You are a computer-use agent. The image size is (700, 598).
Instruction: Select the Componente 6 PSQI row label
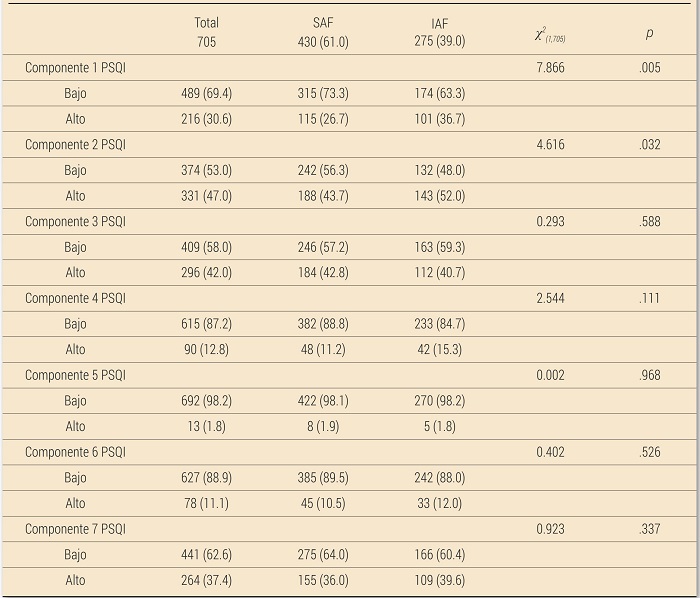coord(75,452)
